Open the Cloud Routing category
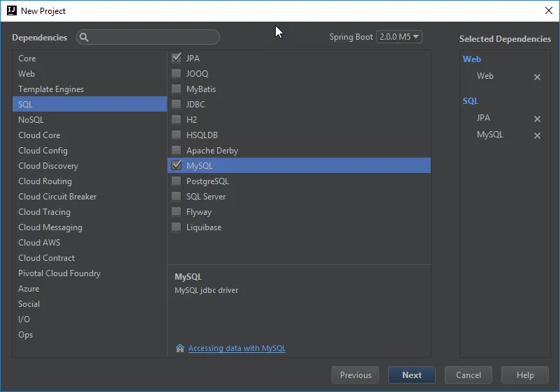The image size is (560, 392). tap(89, 181)
